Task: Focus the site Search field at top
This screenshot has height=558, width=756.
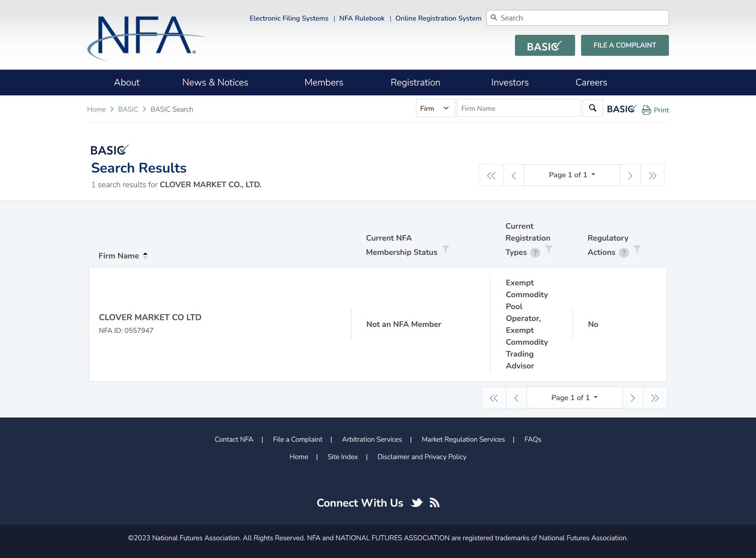Action: (577, 18)
